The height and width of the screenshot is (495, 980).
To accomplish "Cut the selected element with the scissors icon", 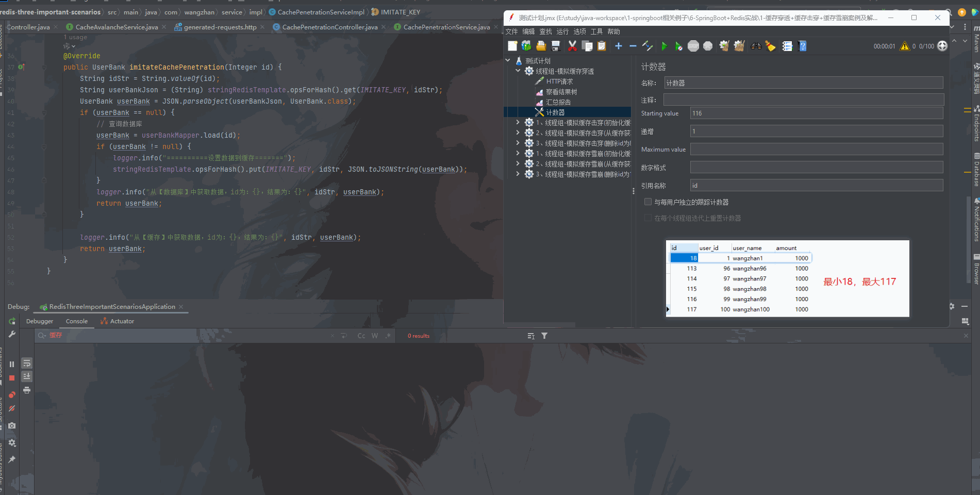I will coord(572,46).
